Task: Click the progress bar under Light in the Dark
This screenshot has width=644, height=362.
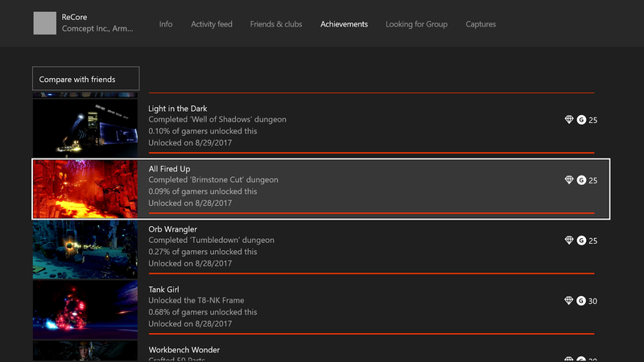Action: pyautogui.click(x=371, y=153)
